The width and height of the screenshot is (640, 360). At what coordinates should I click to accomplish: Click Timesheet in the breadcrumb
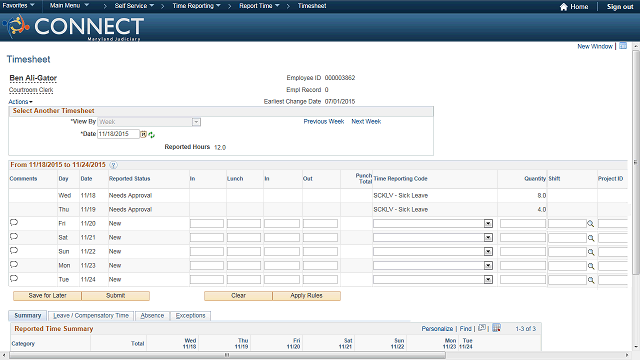[x=312, y=6]
